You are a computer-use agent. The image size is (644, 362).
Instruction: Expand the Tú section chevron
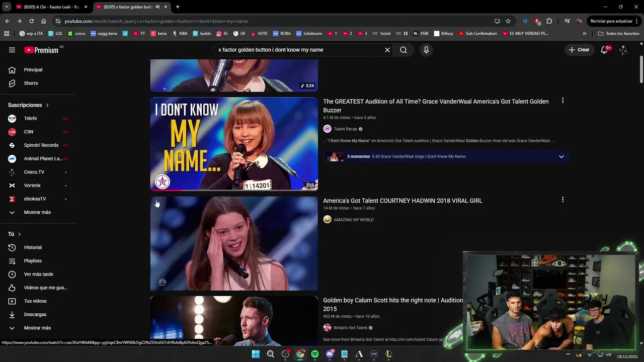pyautogui.click(x=20, y=234)
